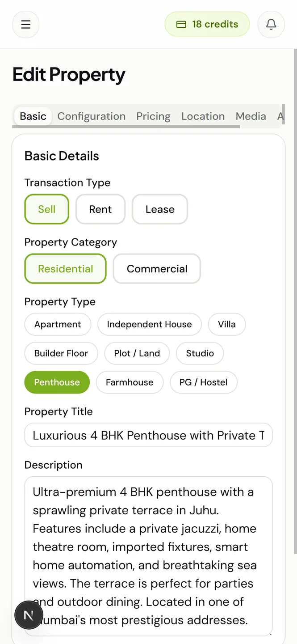Open the notifications bell
The width and height of the screenshot is (297, 644).
coord(271,24)
